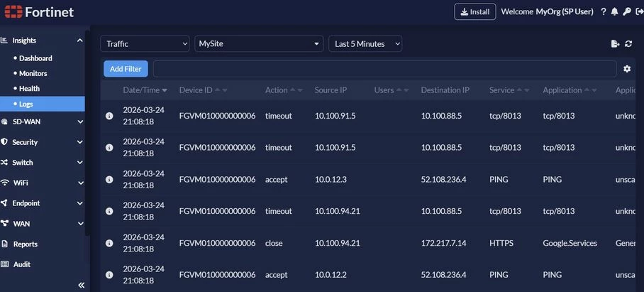The width and height of the screenshot is (644, 292).
Task: Open info icon for 10.0.12.2 row
Action: pyautogui.click(x=109, y=274)
